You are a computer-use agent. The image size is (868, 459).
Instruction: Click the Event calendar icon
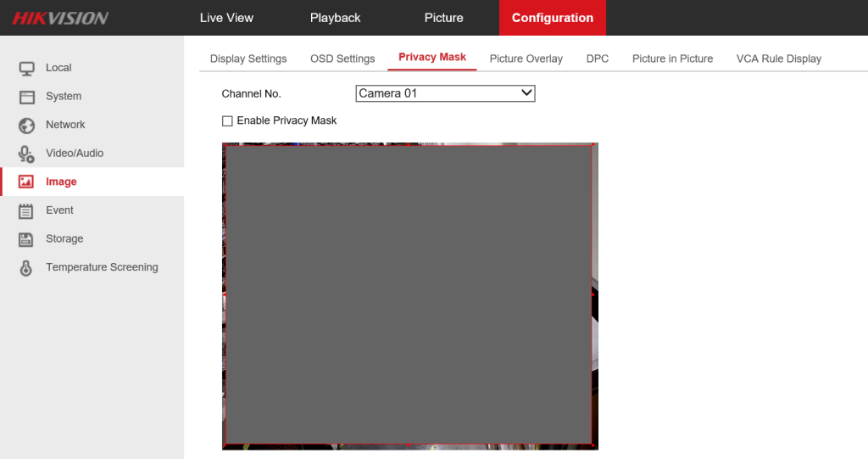(26, 210)
